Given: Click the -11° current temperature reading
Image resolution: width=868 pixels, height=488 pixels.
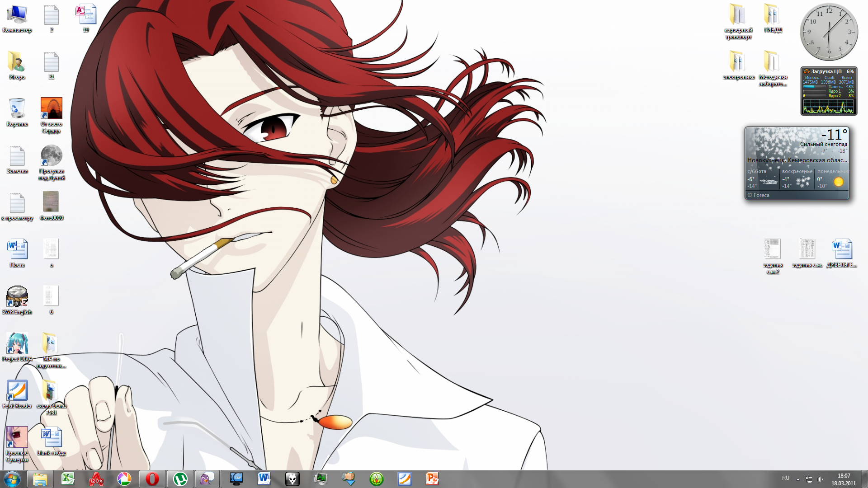Looking at the screenshot, I should (x=834, y=135).
